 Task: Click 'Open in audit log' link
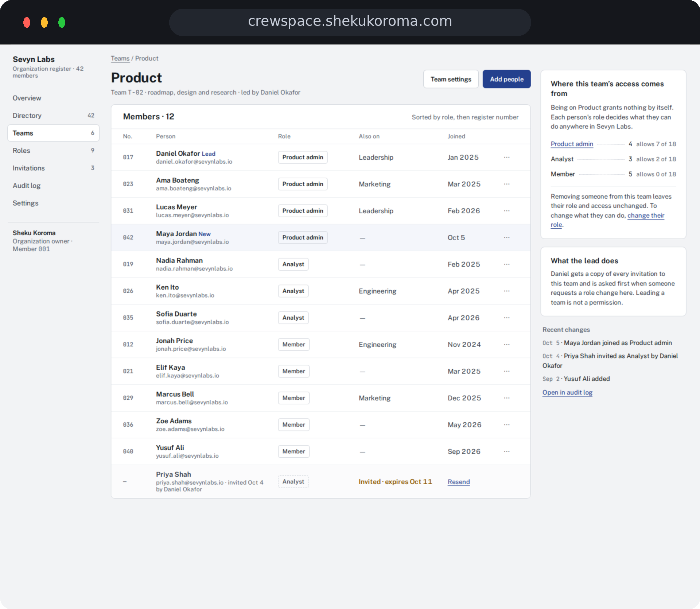tap(567, 392)
